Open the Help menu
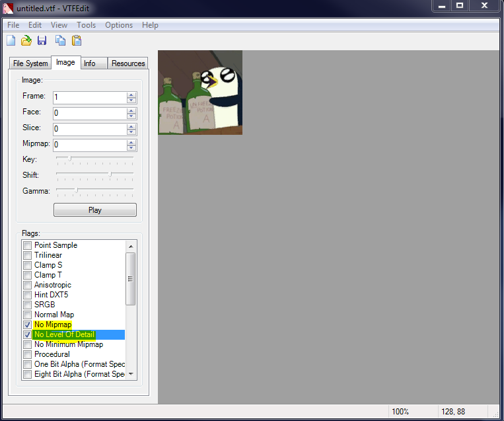 pos(150,25)
